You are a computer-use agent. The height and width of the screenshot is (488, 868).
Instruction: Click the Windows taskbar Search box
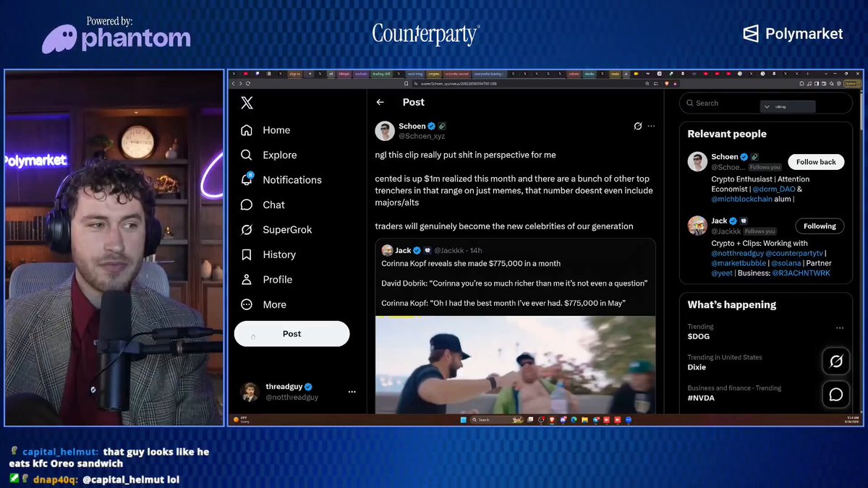tap(496, 419)
